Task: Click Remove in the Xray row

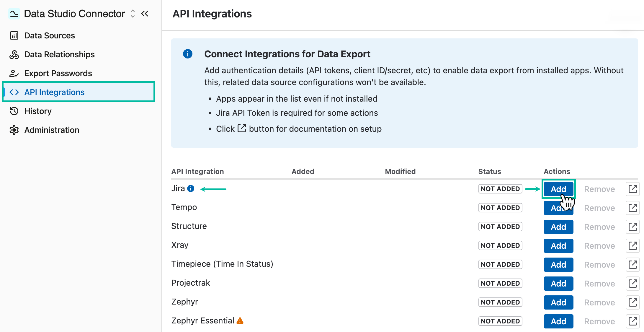Action: tap(599, 246)
